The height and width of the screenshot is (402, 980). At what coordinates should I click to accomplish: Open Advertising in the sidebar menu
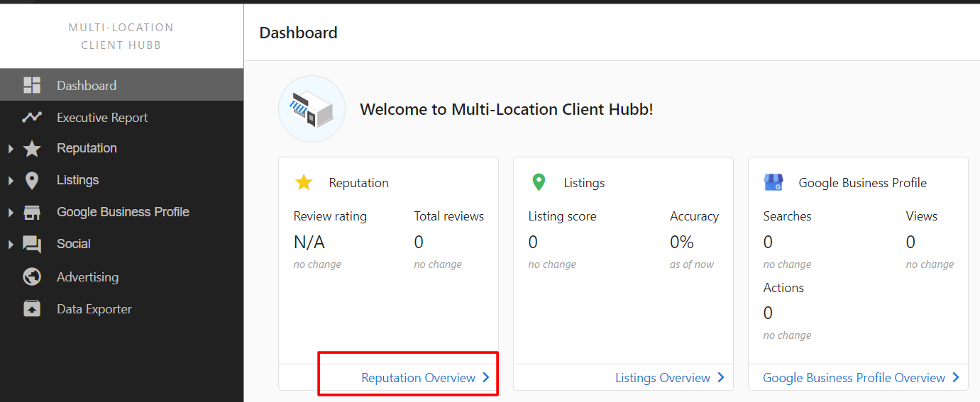121,277
